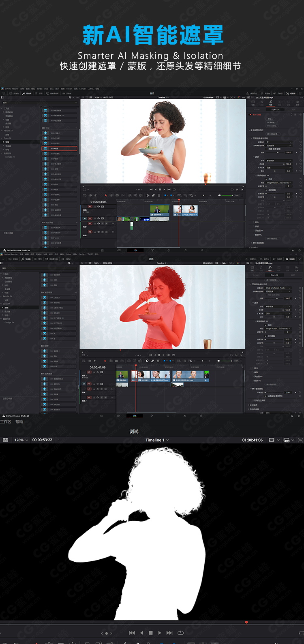This screenshot has width=304, height=644.
Task: Open the 工作区 menu in the bottom window
Action: (6, 422)
